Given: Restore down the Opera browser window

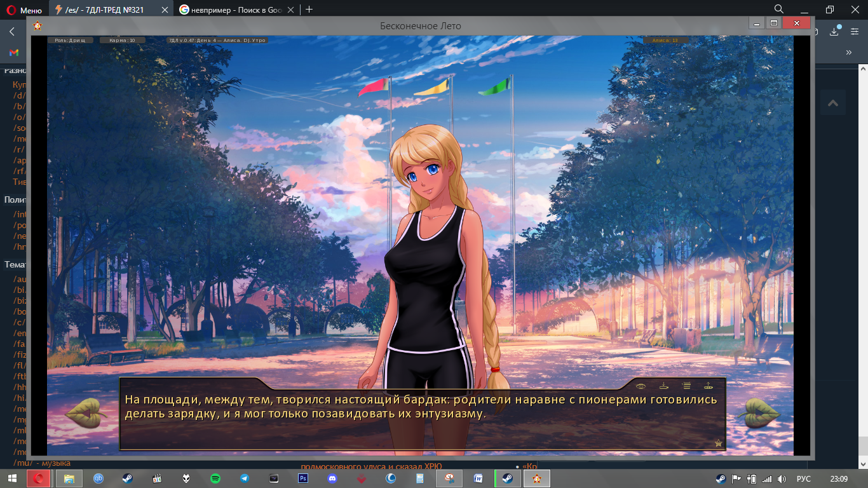Looking at the screenshot, I should point(830,9).
